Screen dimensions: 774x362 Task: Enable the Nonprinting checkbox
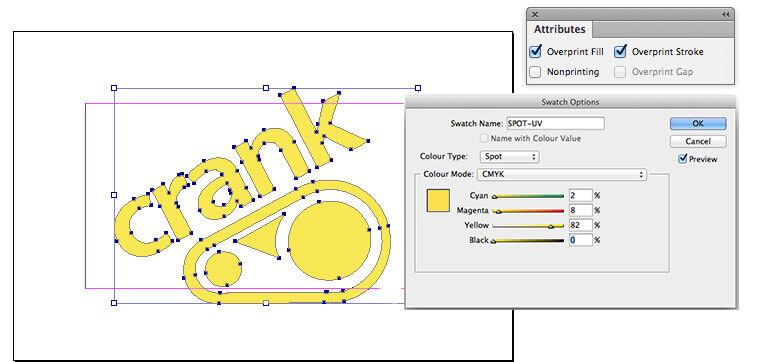pyautogui.click(x=535, y=72)
